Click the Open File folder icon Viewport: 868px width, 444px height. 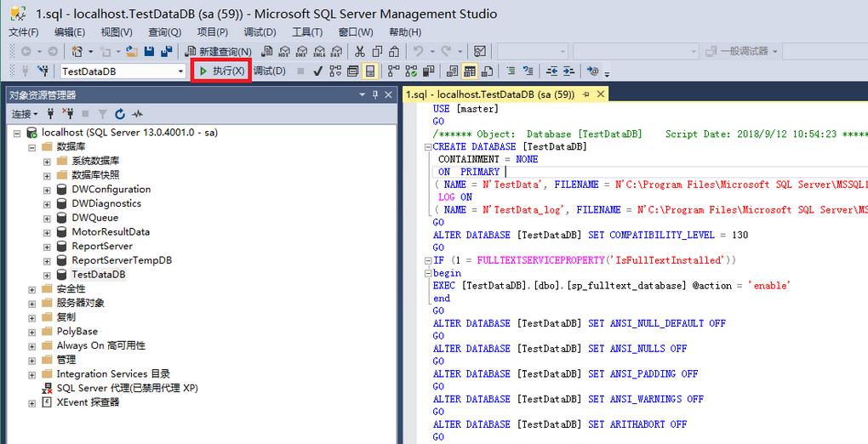click(132, 52)
